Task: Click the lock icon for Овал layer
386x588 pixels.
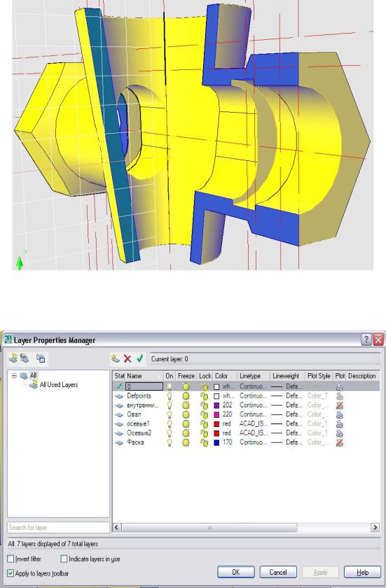Action: [x=204, y=414]
